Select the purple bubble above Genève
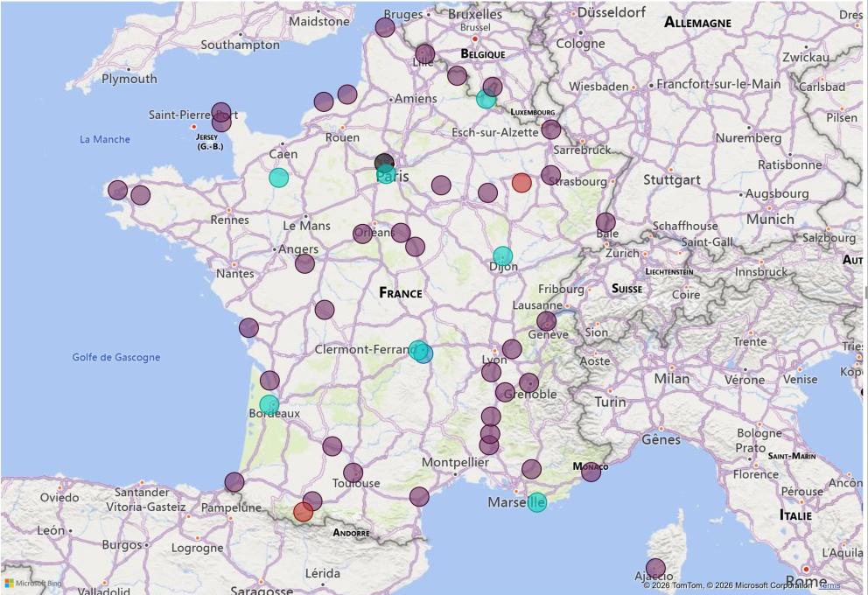 pyautogui.click(x=547, y=321)
